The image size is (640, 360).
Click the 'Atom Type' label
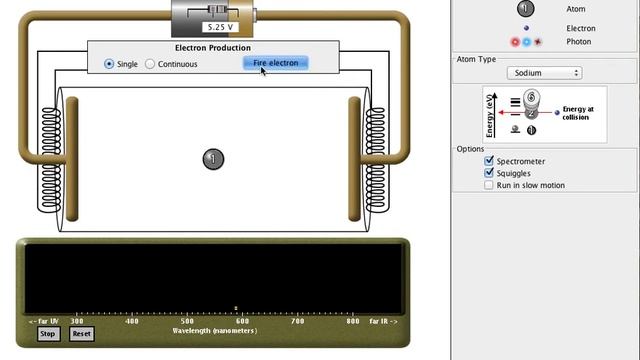(476, 59)
